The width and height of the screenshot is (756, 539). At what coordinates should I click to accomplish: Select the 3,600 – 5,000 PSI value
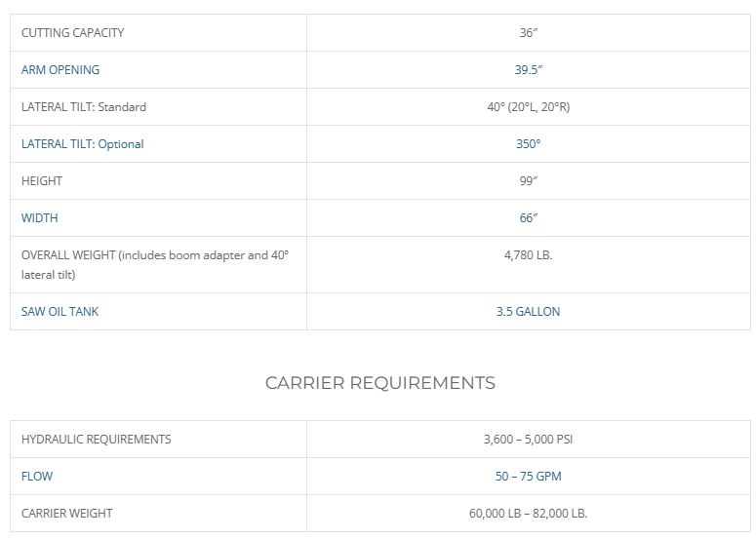click(x=528, y=440)
